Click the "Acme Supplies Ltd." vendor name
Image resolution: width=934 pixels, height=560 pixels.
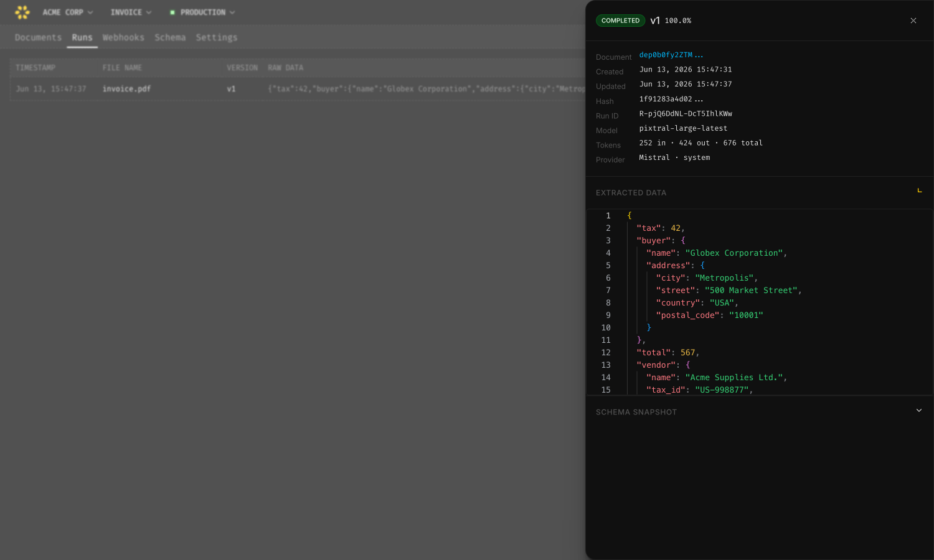(x=734, y=378)
